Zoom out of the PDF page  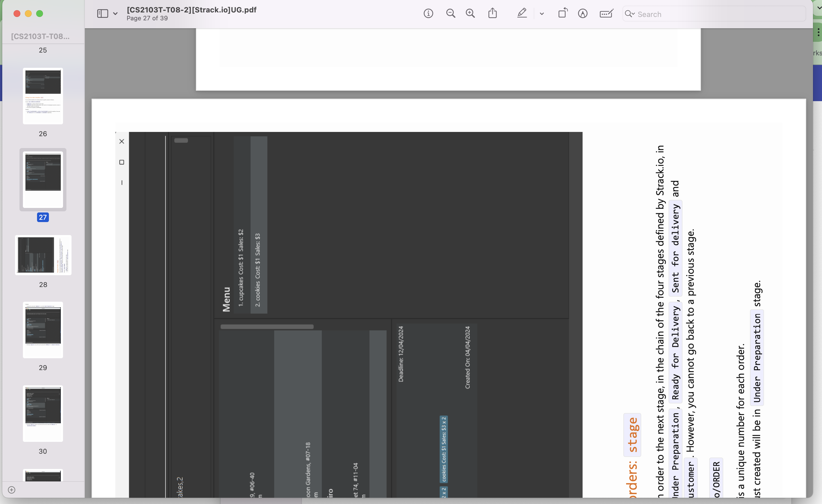point(451,14)
